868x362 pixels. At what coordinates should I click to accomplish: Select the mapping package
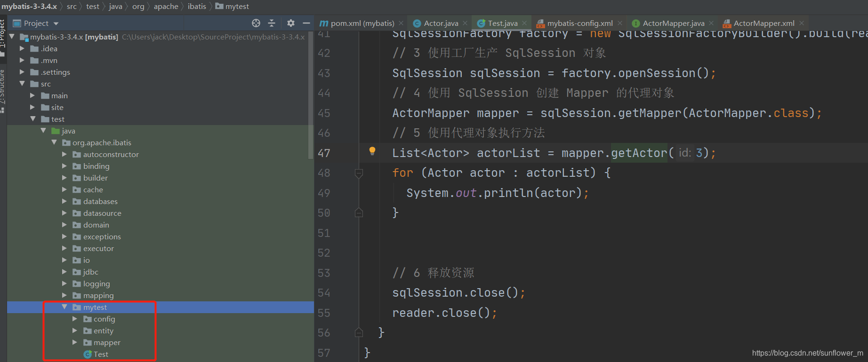tap(98, 295)
